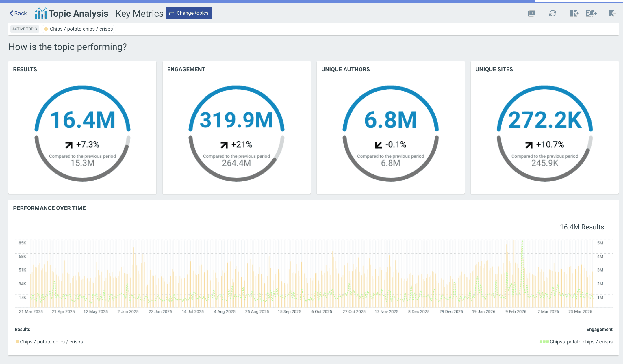Screen dimensions: 623x364
Task: Click the add to dashboard icon
Action: coord(574,13)
